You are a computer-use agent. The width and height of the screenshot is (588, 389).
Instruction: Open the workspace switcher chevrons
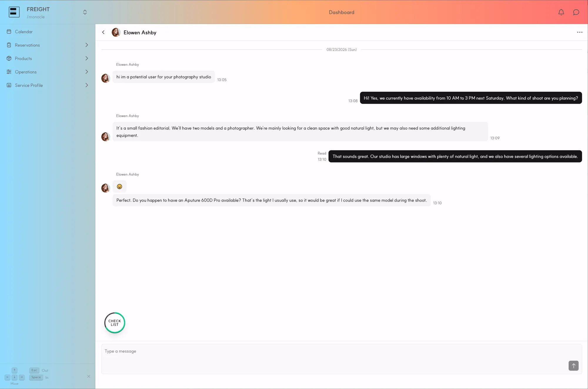point(85,12)
